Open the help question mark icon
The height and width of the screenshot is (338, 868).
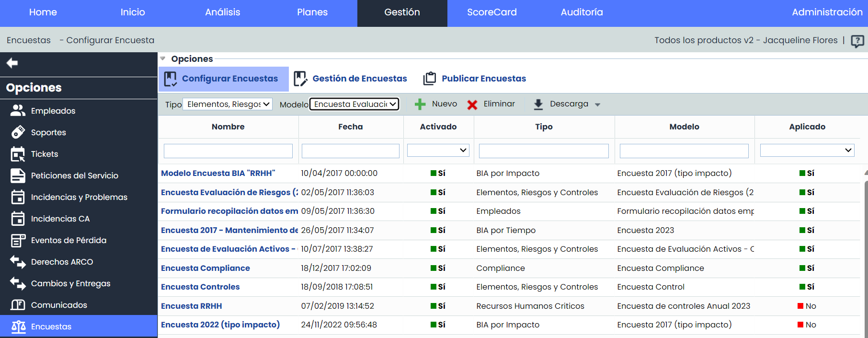857,41
